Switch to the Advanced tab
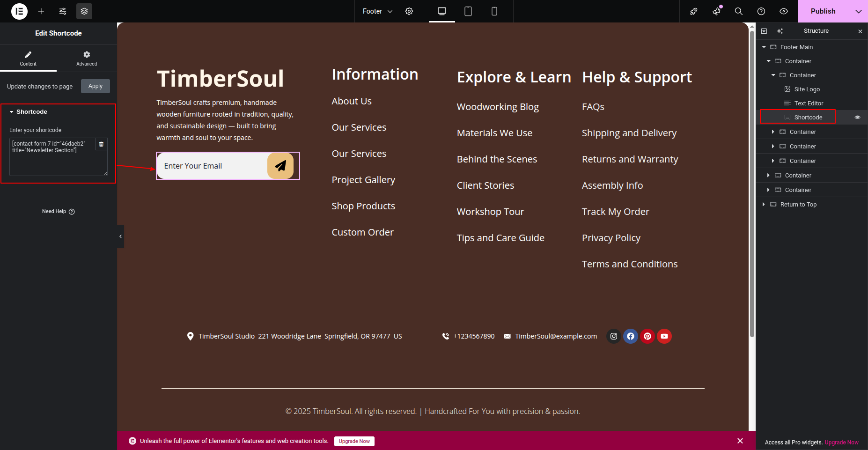868x450 pixels. [87, 59]
